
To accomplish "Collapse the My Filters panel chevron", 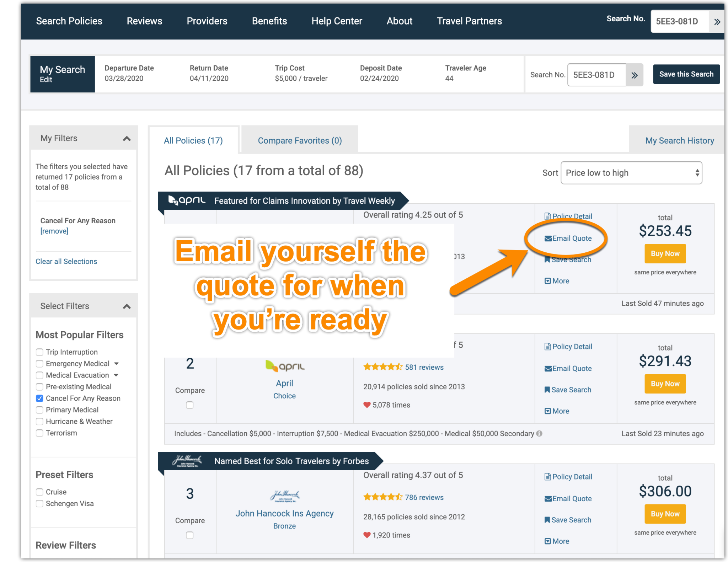I will point(127,139).
